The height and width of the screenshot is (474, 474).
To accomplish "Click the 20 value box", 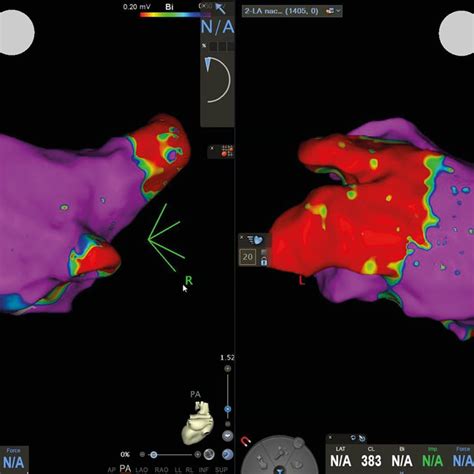I will click(247, 257).
